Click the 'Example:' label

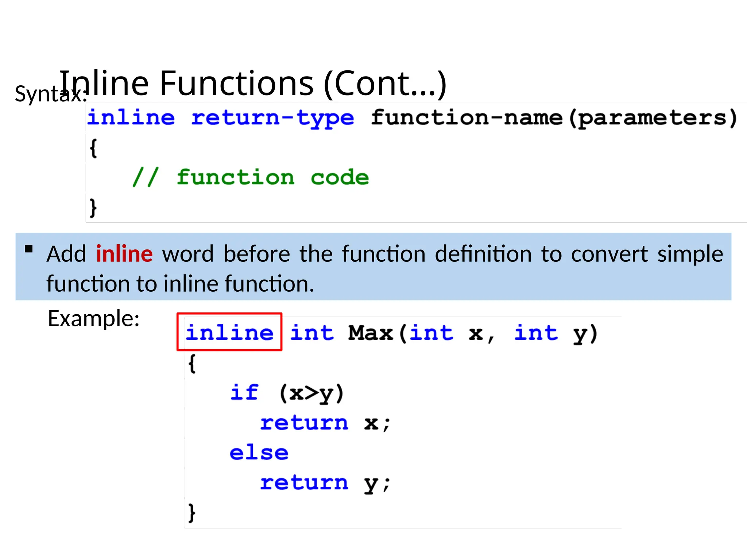[x=94, y=318]
